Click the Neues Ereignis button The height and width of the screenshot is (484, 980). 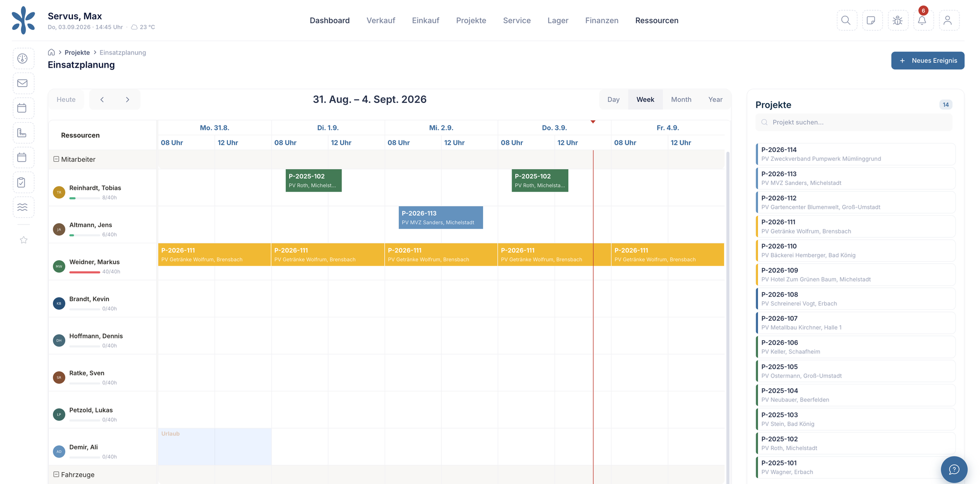[x=928, y=61]
